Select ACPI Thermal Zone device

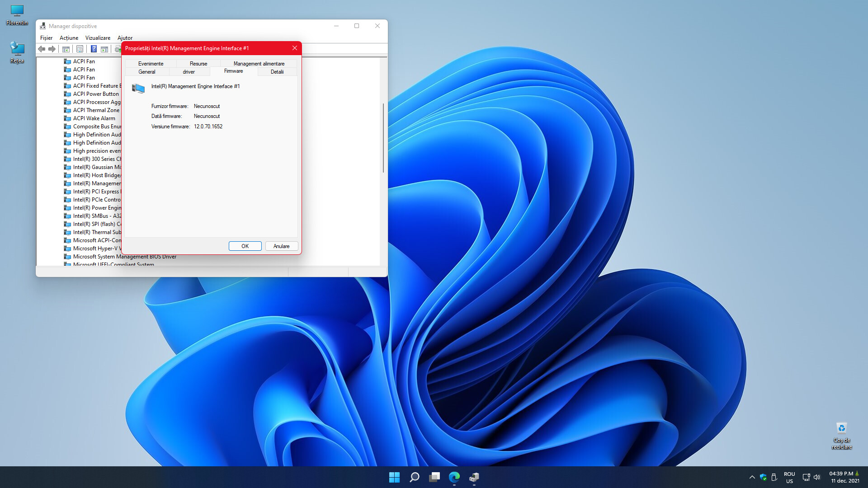click(92, 110)
